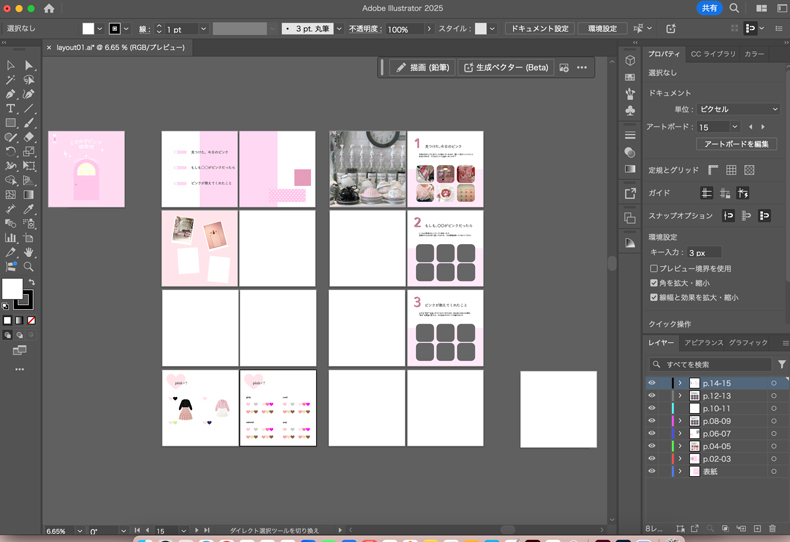Delete selected layer with trash icon

(772, 528)
